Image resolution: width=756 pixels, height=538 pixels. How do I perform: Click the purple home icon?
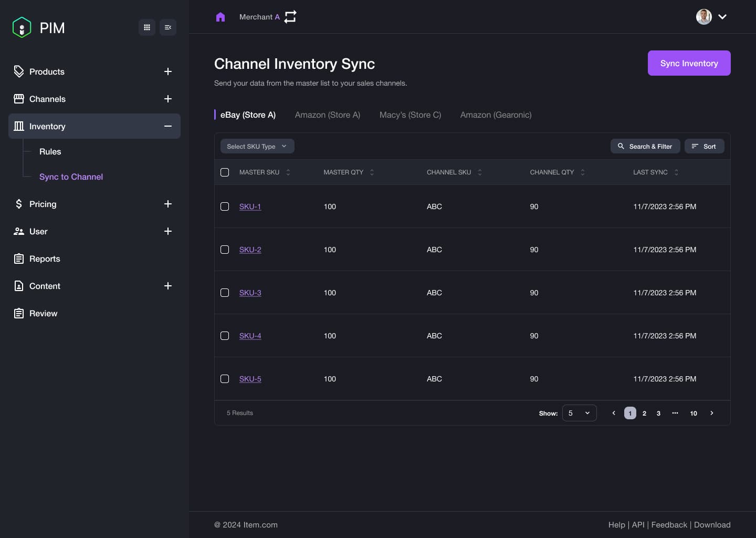coord(220,17)
